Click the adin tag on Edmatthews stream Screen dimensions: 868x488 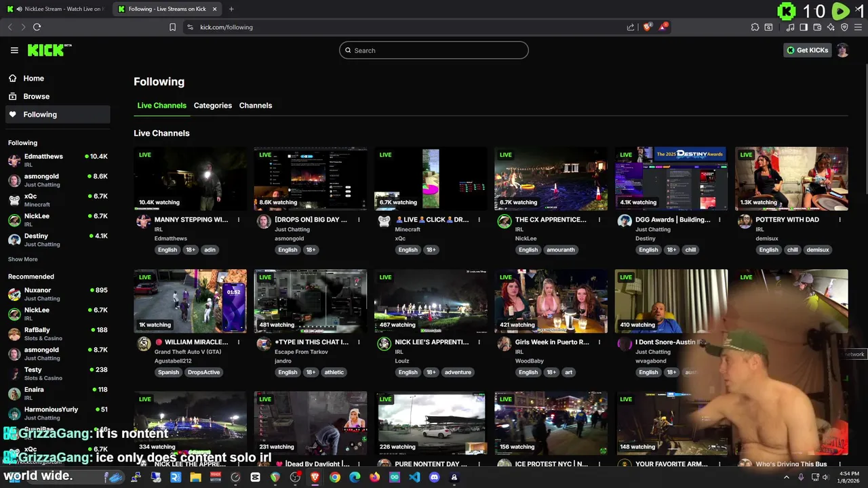(210, 250)
